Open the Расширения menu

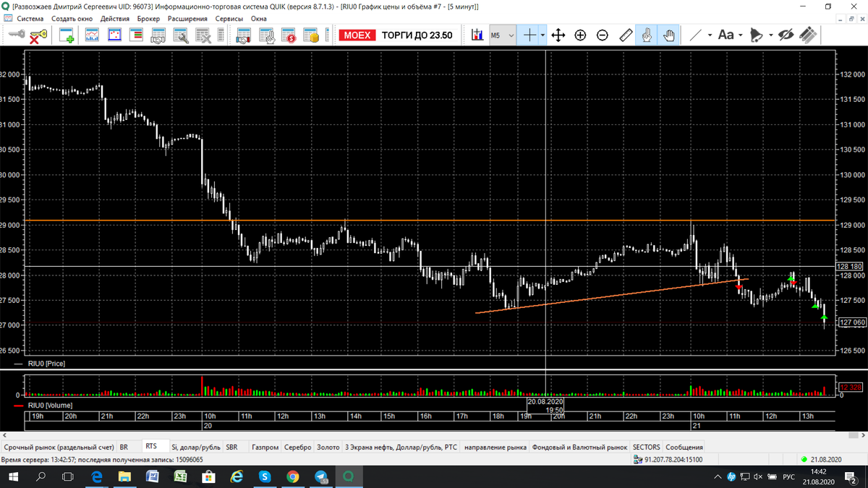187,19
